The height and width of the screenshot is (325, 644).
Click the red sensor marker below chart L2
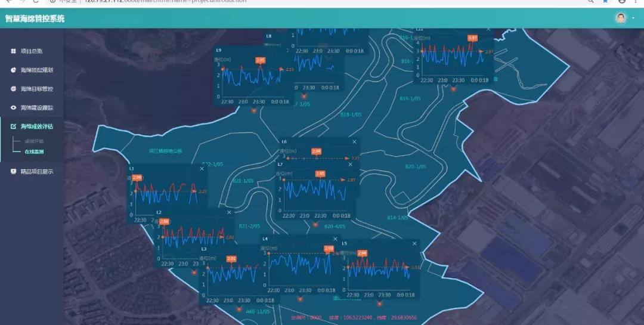[194, 273]
